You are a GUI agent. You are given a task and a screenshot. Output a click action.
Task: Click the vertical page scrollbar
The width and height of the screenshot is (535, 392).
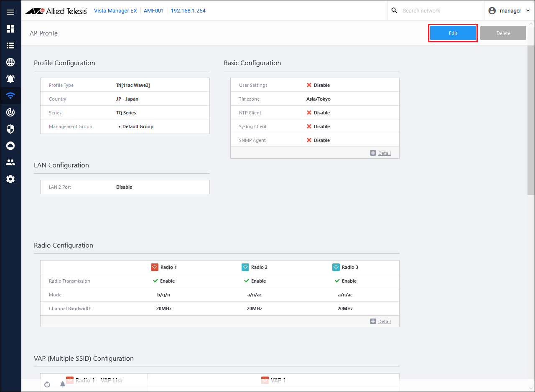(531, 121)
